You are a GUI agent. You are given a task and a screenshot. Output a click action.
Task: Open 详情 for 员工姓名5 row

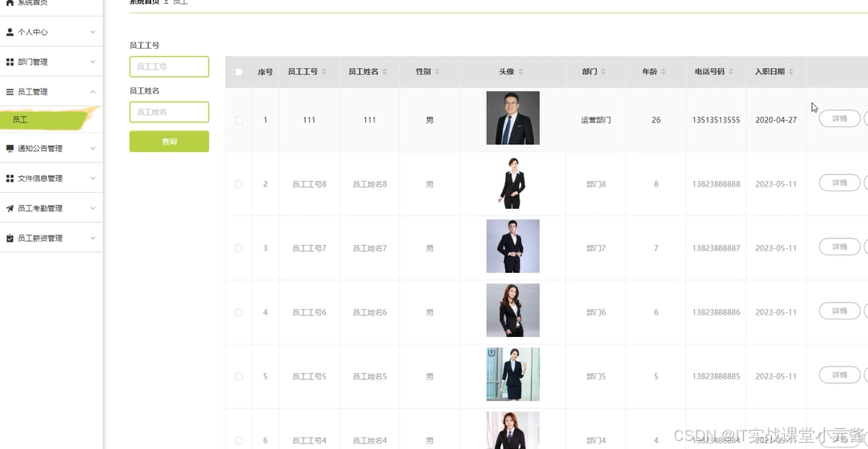click(839, 375)
